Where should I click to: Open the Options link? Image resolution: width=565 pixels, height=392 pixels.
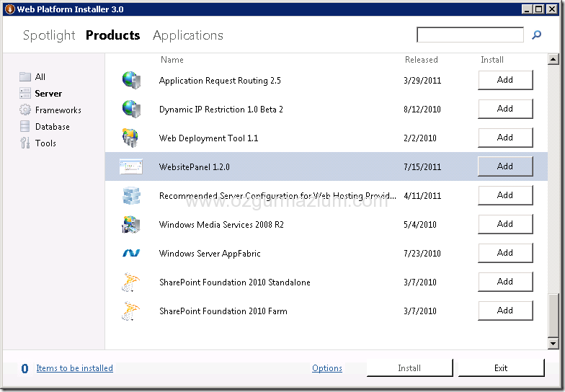coord(327,367)
